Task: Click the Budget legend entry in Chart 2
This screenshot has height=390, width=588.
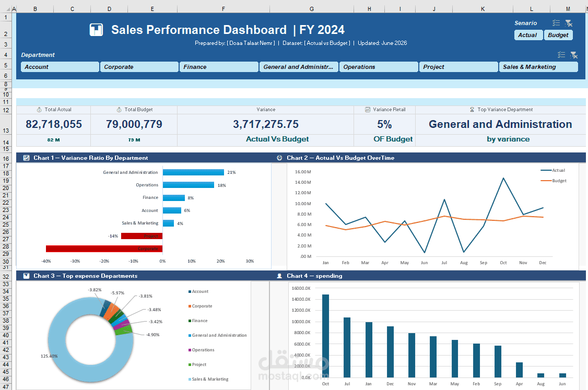Action: [554, 181]
